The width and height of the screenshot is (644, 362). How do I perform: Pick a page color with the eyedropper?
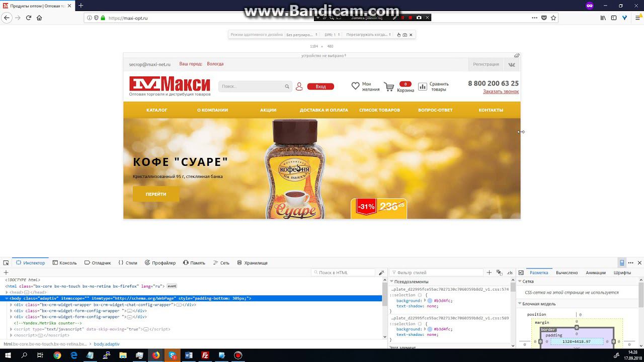(381, 273)
